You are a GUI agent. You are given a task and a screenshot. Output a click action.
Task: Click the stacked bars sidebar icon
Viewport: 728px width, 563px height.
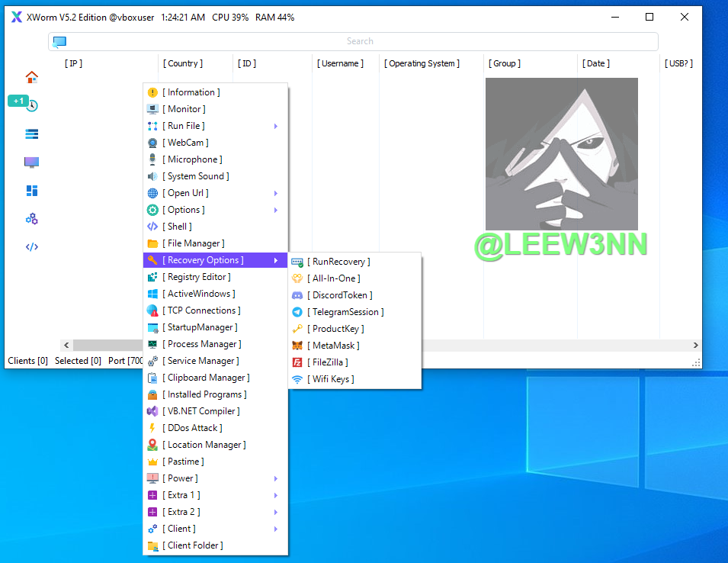[x=31, y=134]
